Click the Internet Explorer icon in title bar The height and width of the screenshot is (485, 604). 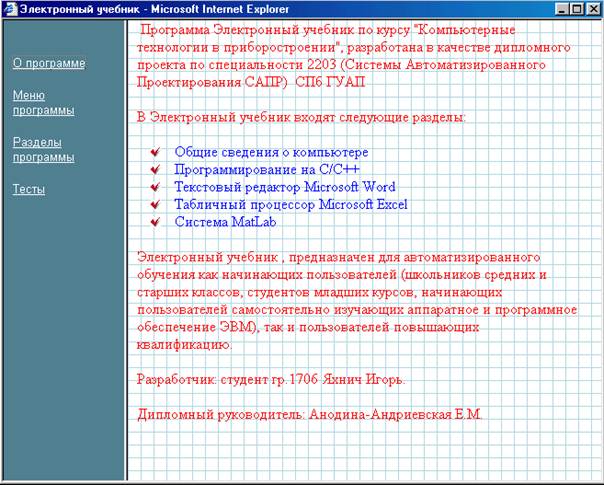coord(10,9)
